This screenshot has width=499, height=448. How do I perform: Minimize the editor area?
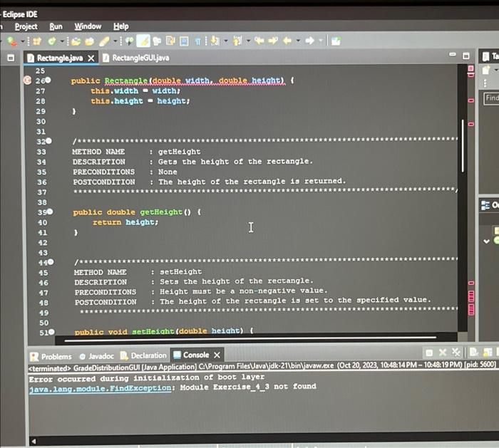click(x=452, y=55)
